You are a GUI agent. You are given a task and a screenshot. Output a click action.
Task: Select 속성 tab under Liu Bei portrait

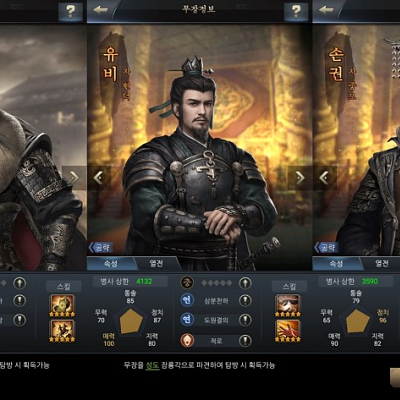pos(111,263)
